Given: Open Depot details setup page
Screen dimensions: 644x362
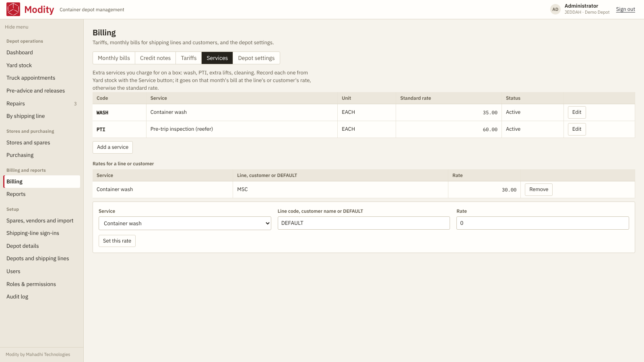Looking at the screenshot, I should click(x=42, y=246).
